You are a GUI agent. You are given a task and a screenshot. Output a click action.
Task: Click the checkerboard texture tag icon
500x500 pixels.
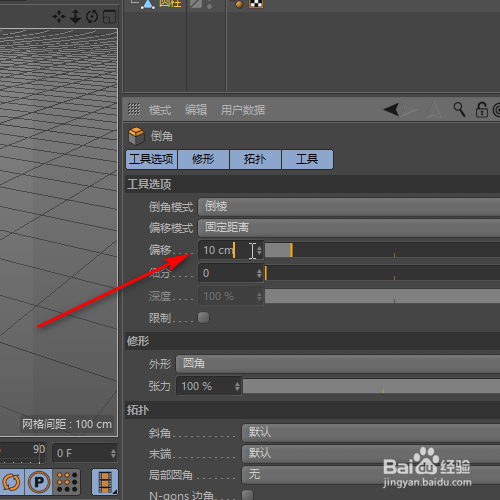pos(256,3)
